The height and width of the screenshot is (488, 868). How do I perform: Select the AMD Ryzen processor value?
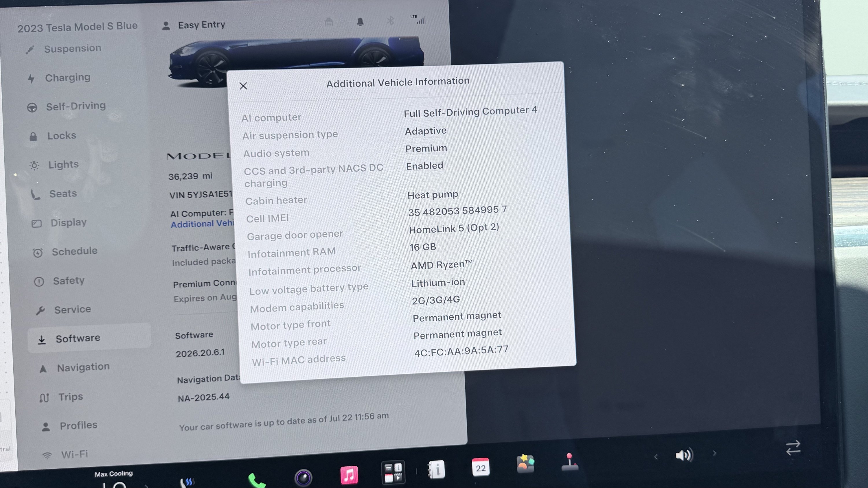point(442,265)
